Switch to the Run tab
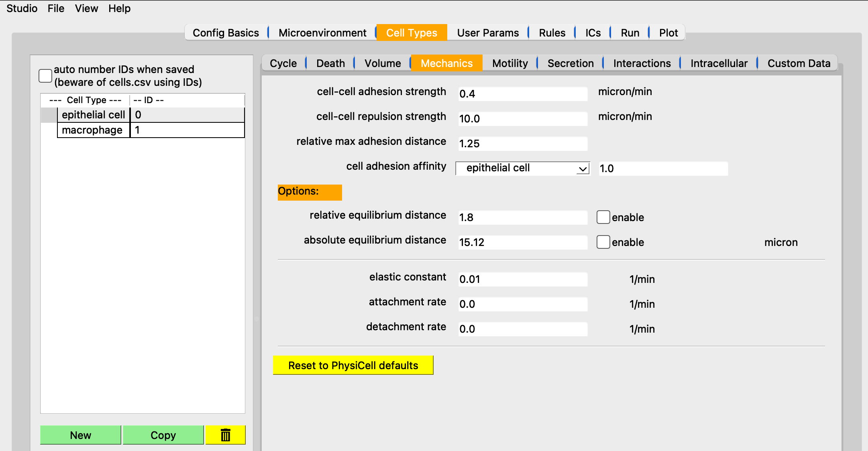 click(x=630, y=33)
